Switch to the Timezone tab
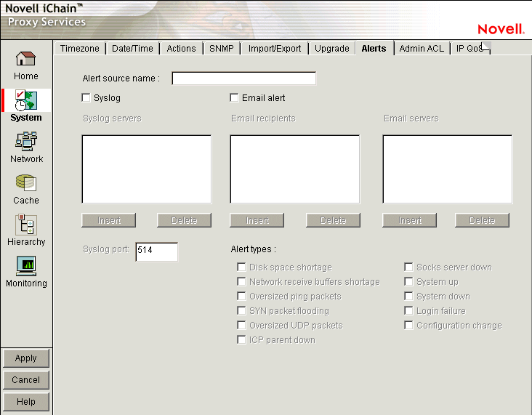 coord(80,49)
